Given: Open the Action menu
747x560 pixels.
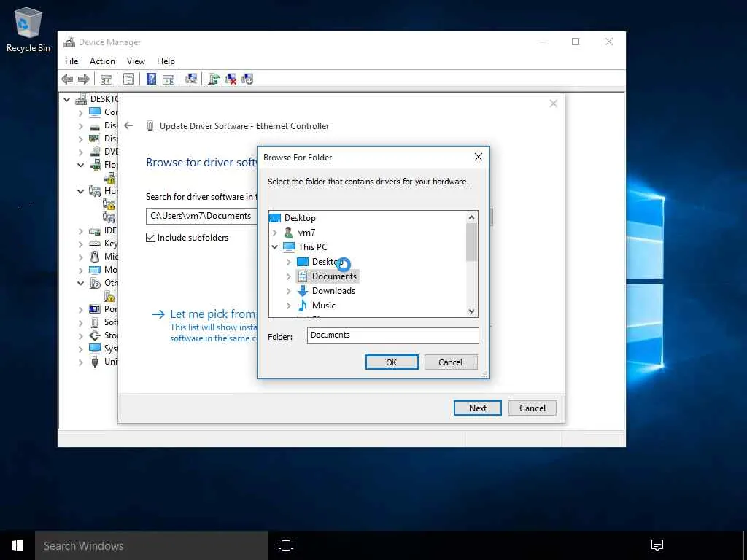Looking at the screenshot, I should (x=102, y=61).
